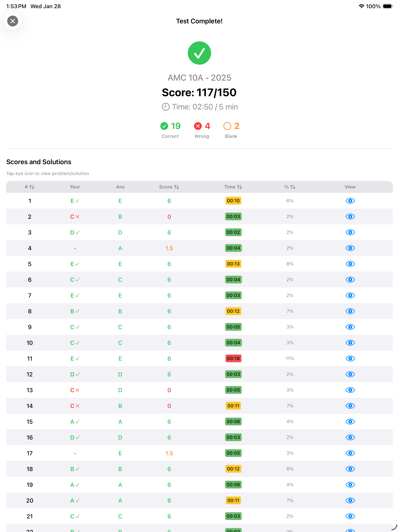Image resolution: width=399 pixels, height=532 pixels.
Task: Tap the Your column header
Action: click(x=75, y=187)
